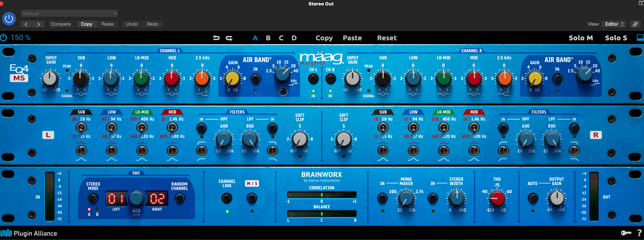Toggle Channel Link button
This screenshot has height=240, width=644.
(227, 198)
